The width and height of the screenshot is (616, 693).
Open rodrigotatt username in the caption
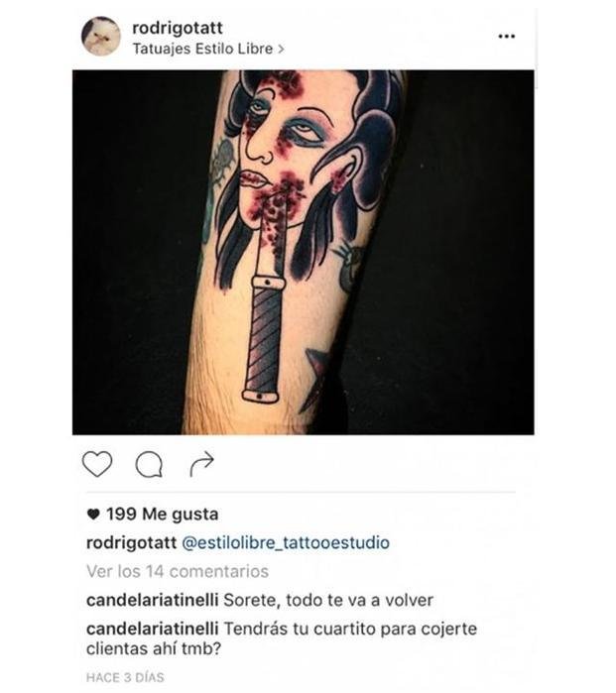pyautogui.click(x=131, y=542)
